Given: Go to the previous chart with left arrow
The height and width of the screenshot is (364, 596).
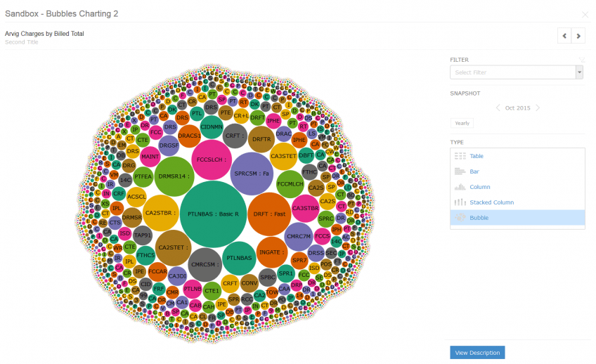Looking at the screenshot, I should tap(564, 36).
